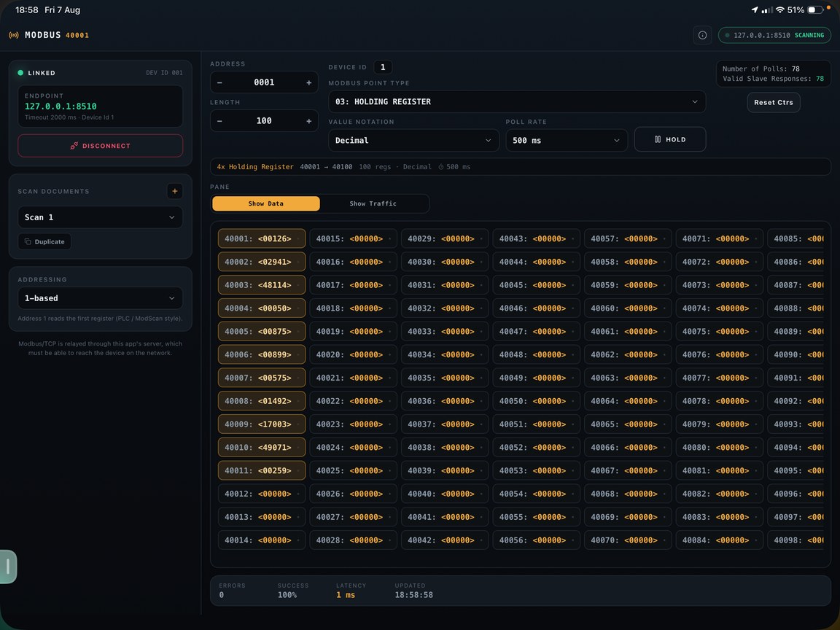Select register 40010 with value 49071
Image resolution: width=840 pixels, height=630 pixels.
pos(262,447)
